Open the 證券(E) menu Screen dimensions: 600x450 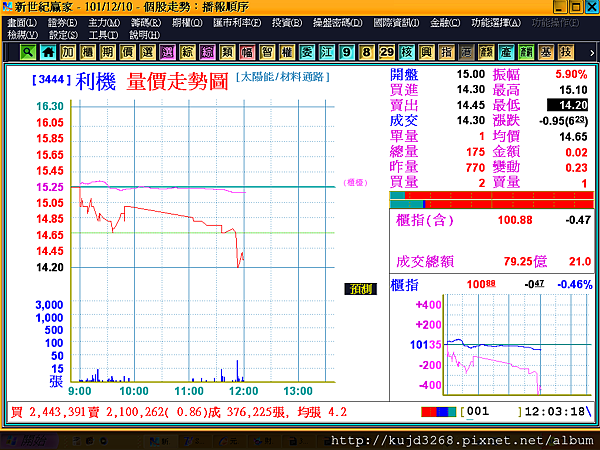click(62, 23)
